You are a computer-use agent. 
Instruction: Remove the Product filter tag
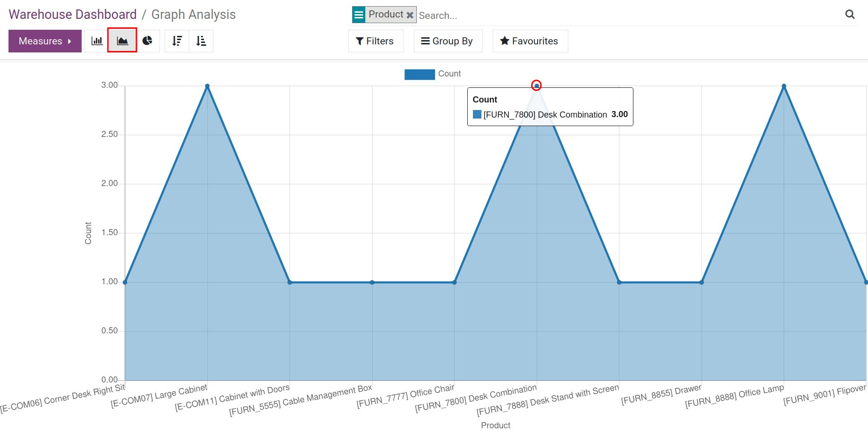point(410,15)
